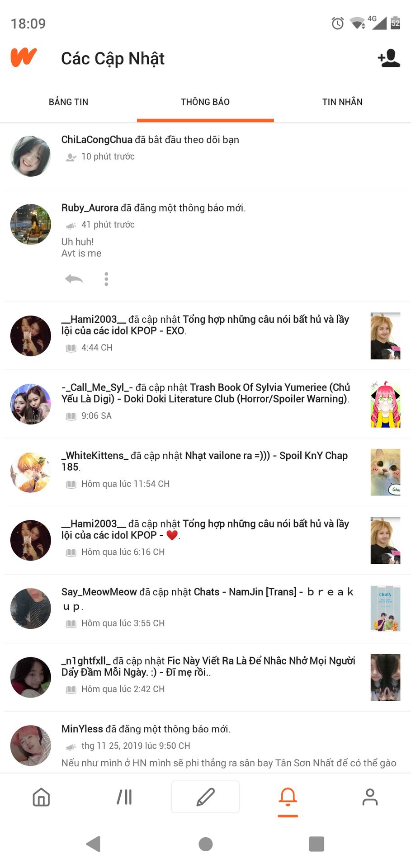Image resolution: width=411 pixels, height=868 pixels.
Task: Reply to Ruby_Aurora's announcement with arrow icon
Action: coord(74,279)
